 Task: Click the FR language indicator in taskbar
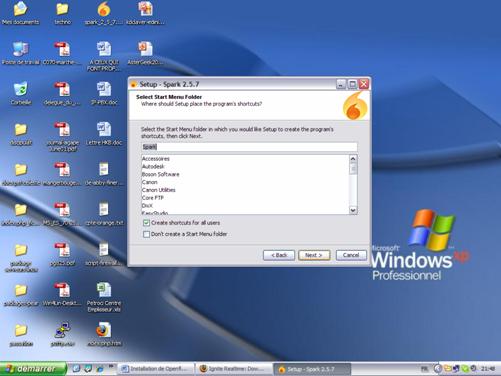pyautogui.click(x=424, y=369)
